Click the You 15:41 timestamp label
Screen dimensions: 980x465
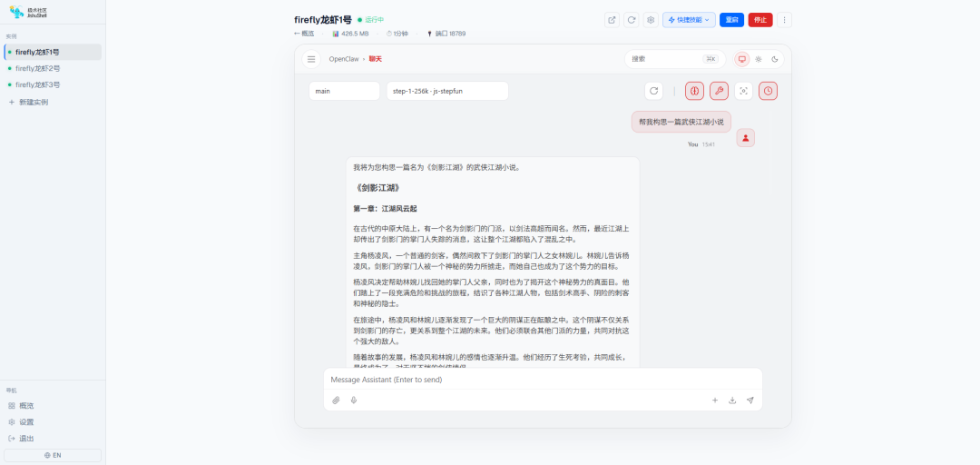[701, 143]
